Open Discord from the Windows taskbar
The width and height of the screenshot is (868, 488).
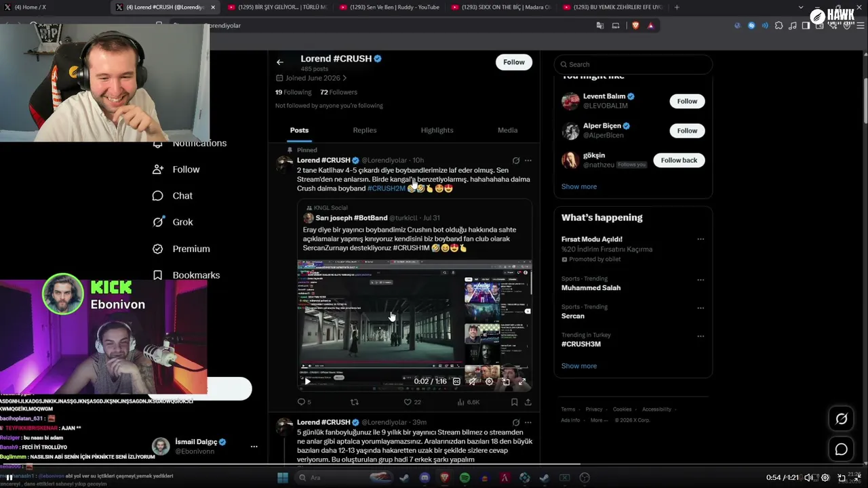[425, 478]
